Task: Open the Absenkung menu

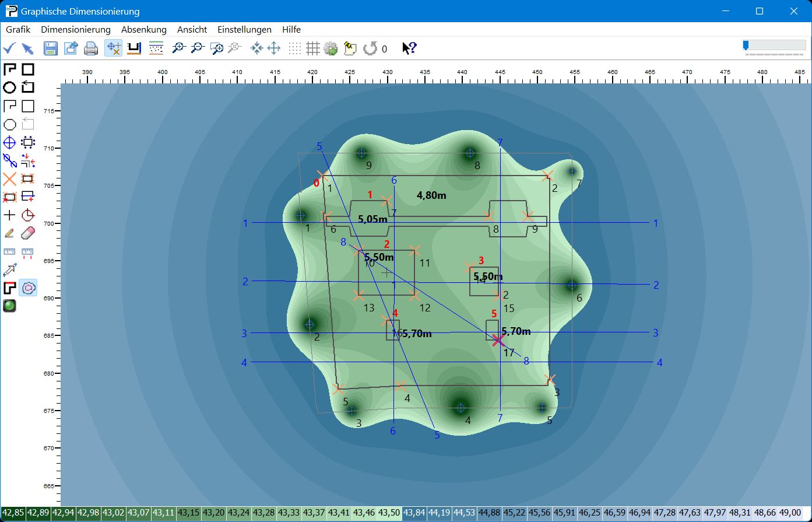Action: (x=143, y=29)
